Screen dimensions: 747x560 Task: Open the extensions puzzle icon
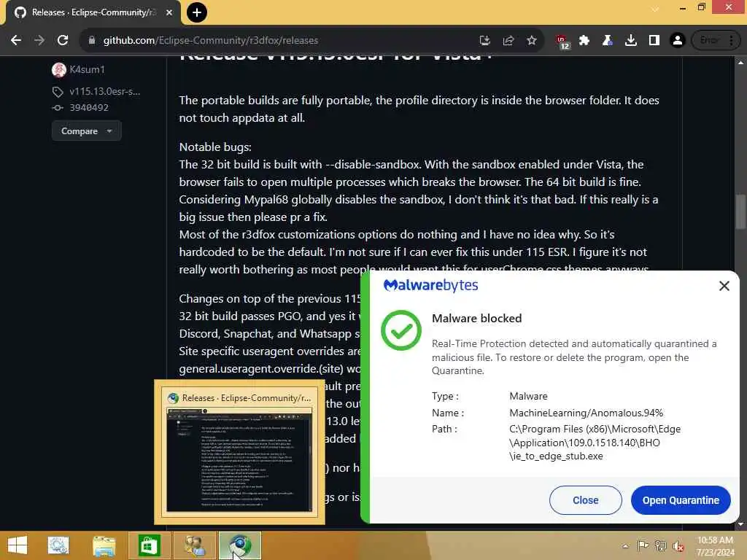point(584,41)
